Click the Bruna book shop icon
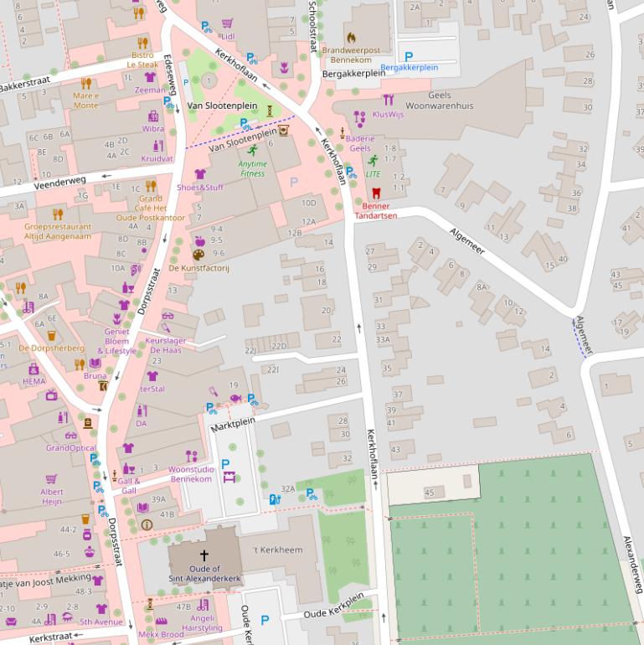This screenshot has height=645, width=644. [95, 364]
